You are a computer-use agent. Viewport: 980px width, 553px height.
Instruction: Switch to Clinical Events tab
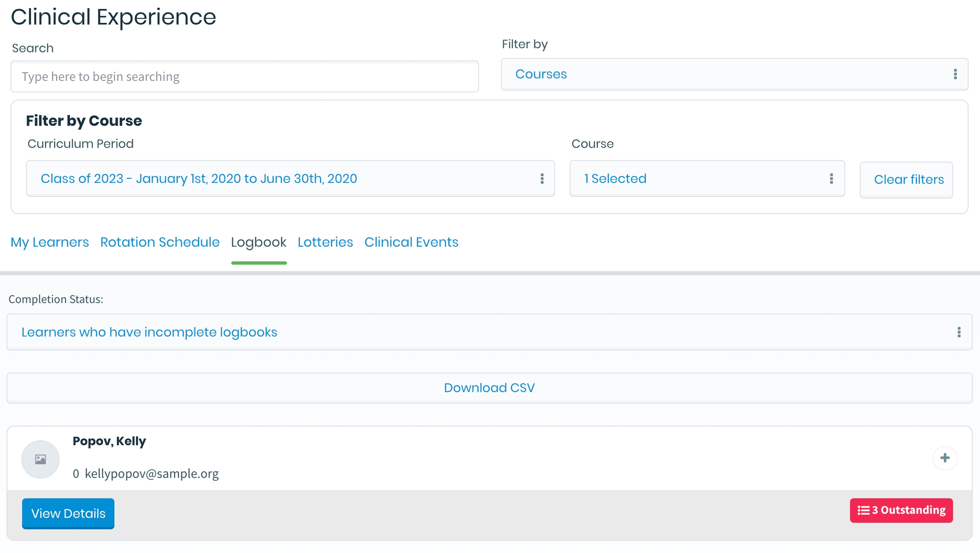point(411,242)
